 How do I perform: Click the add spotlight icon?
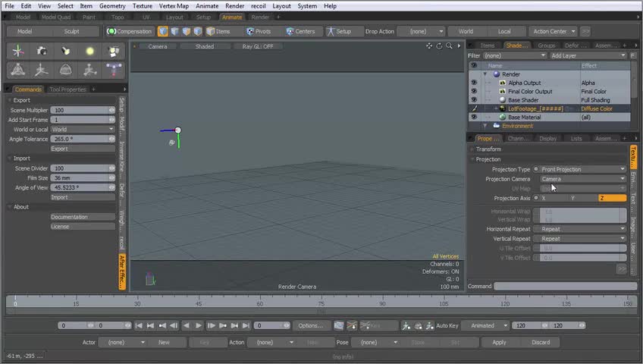coord(66,52)
